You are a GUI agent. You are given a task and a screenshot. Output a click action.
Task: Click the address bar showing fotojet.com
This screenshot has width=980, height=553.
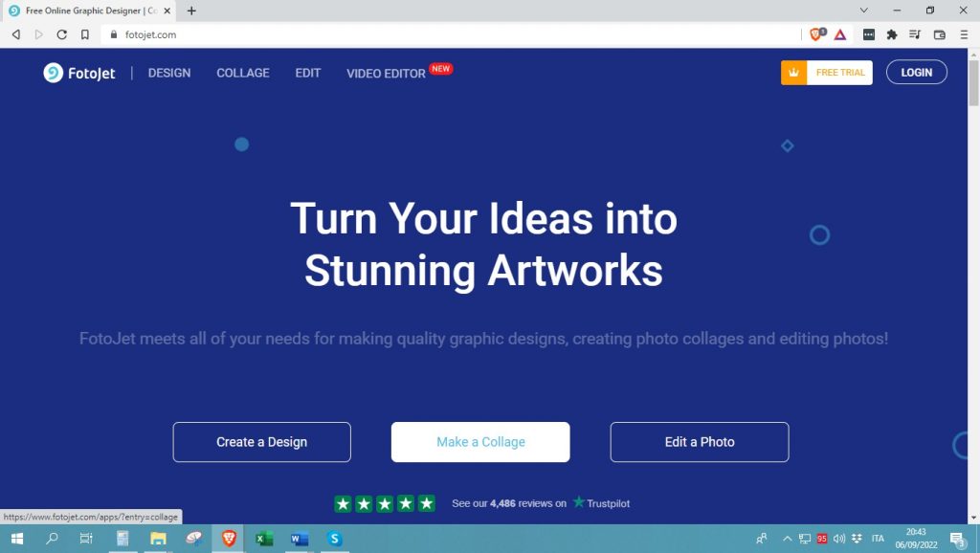tap(450, 34)
